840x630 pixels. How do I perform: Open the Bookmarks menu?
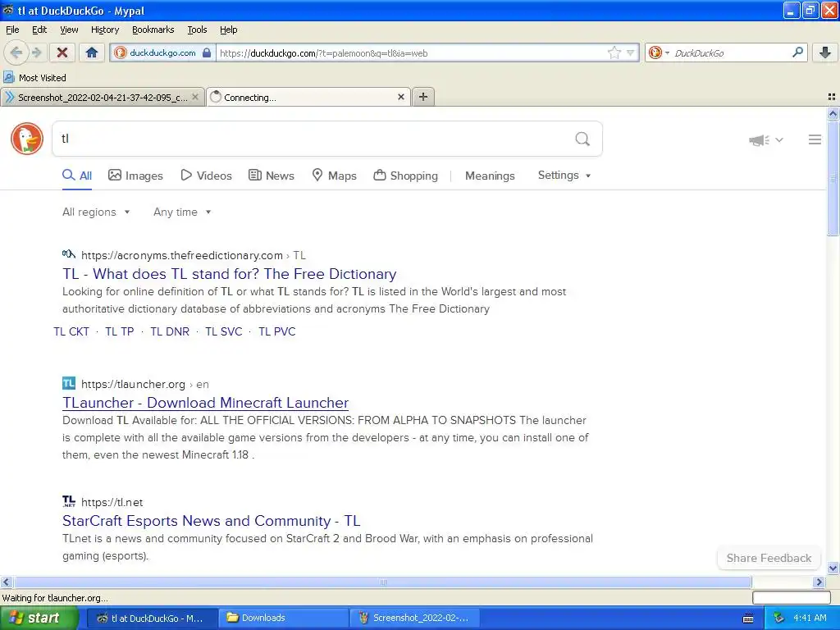coord(153,30)
